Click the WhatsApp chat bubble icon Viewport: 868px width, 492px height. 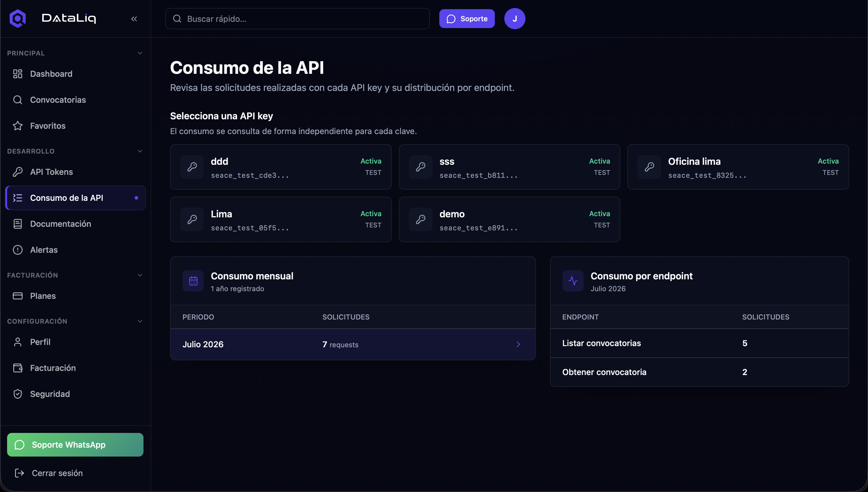coord(19,445)
